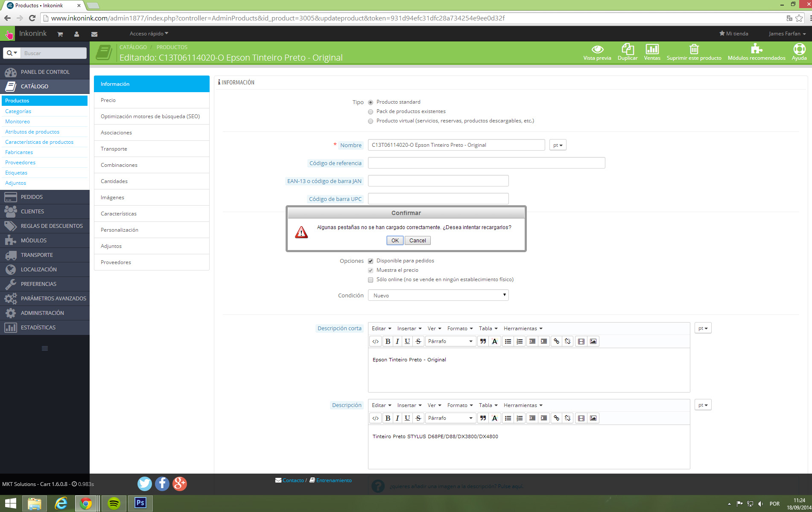This screenshot has height=512, width=812.
Task: Open Párrafo format dropdown in Descripción corta
Action: 450,341
